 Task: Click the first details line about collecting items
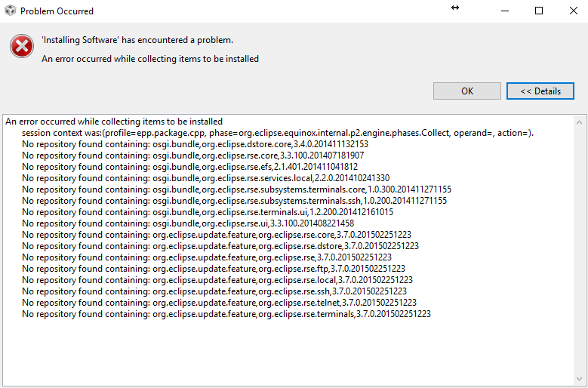(x=114, y=122)
